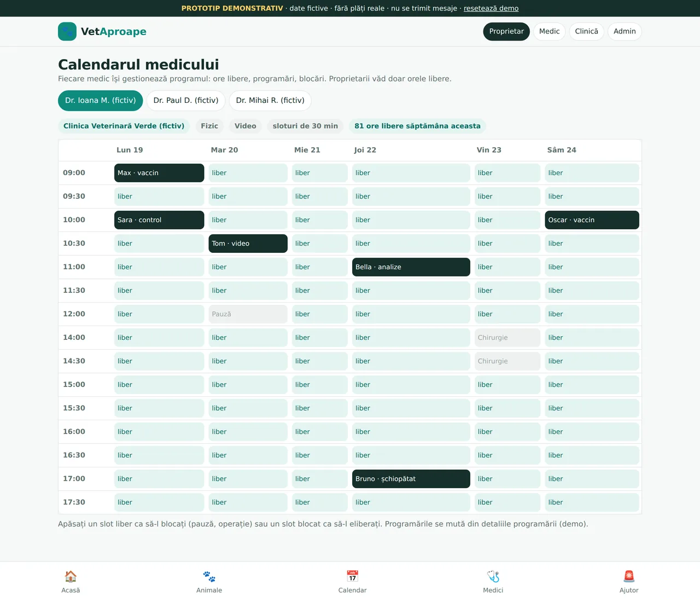Open the Medici stethoscope icon

point(493,576)
